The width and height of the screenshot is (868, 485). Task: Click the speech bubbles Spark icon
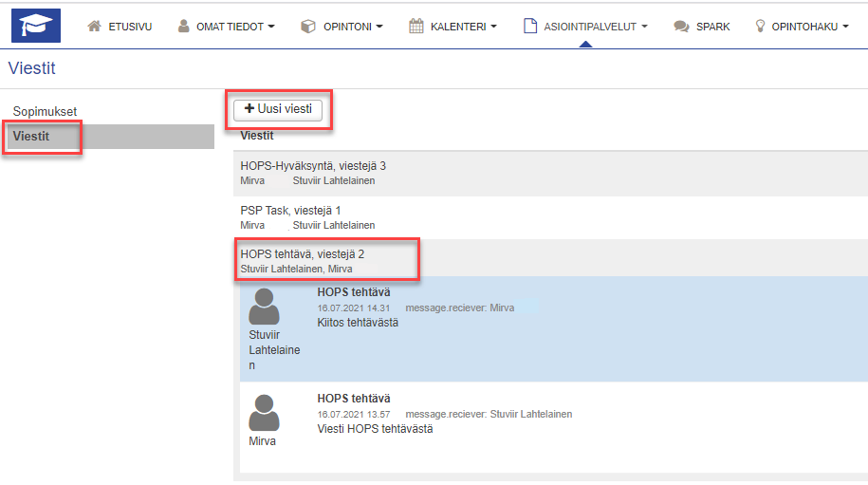680,27
